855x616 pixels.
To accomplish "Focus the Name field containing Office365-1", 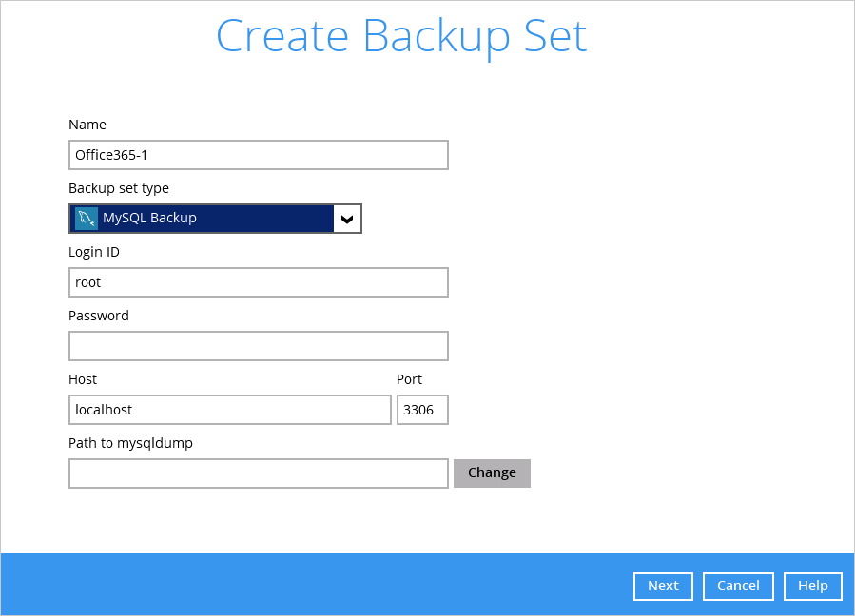I will [x=258, y=155].
